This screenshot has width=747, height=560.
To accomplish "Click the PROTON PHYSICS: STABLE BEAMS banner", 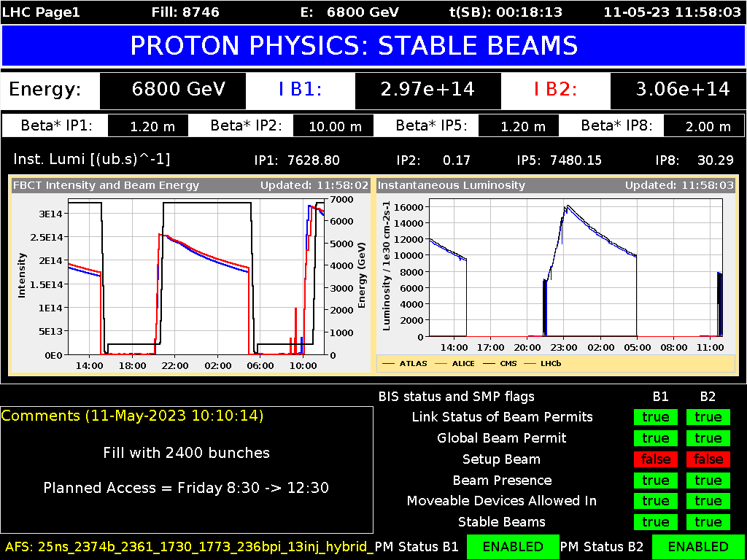I will 373,46.
